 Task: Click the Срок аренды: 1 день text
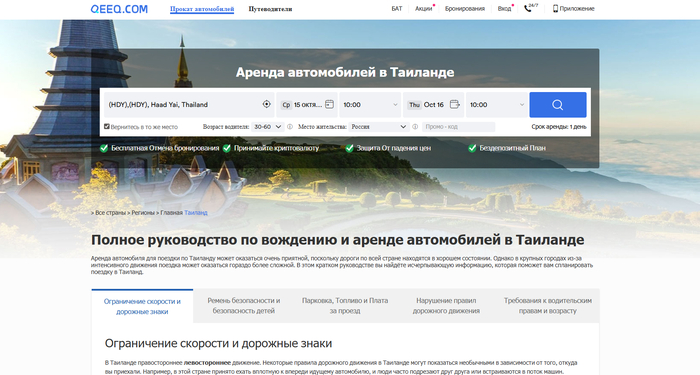click(558, 127)
